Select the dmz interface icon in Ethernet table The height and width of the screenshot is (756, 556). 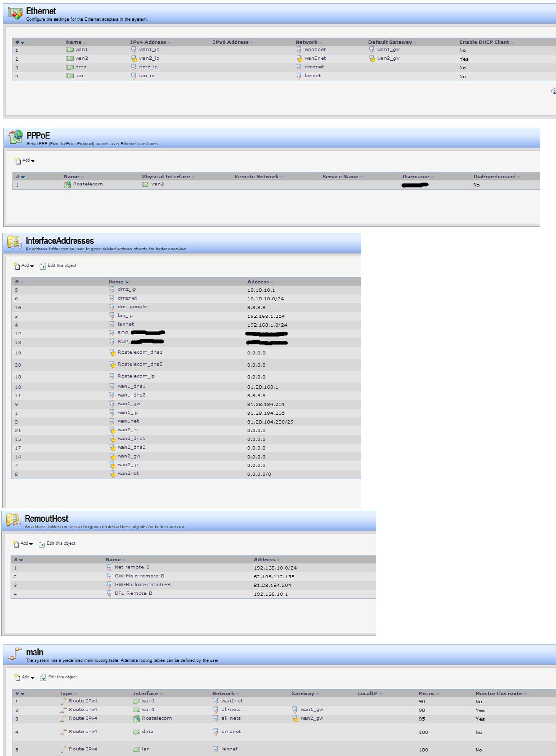point(70,67)
